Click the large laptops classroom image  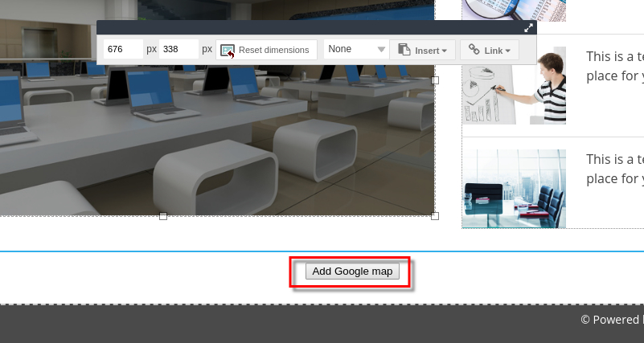point(217,108)
